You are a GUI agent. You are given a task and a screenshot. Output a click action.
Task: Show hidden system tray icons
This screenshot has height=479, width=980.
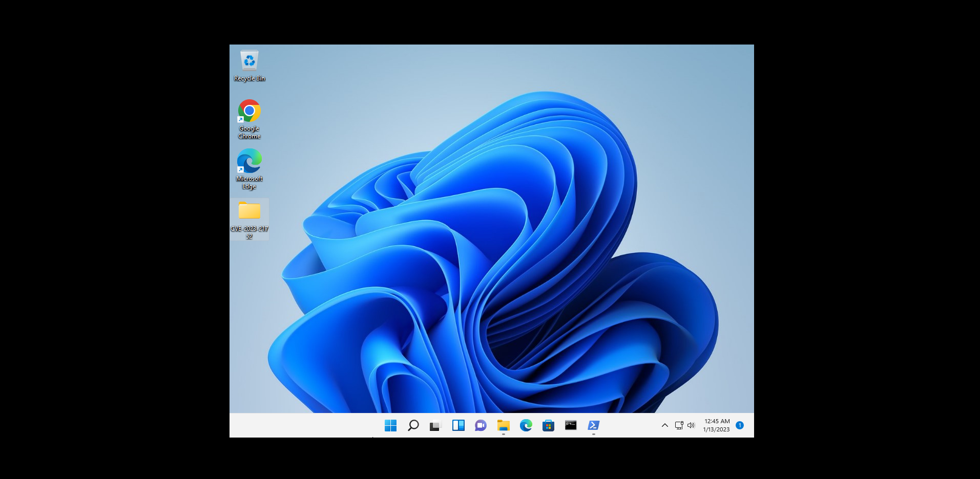[x=665, y=425]
